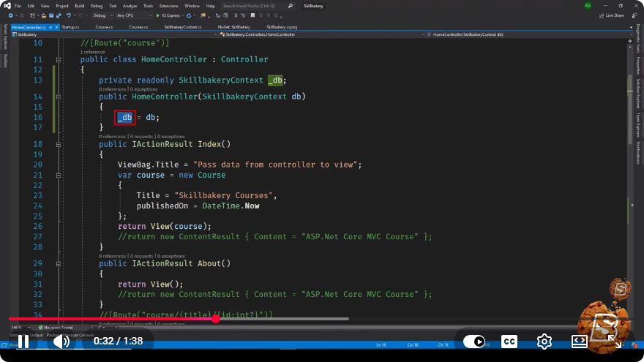Click the new project toolbar icon

(32, 15)
